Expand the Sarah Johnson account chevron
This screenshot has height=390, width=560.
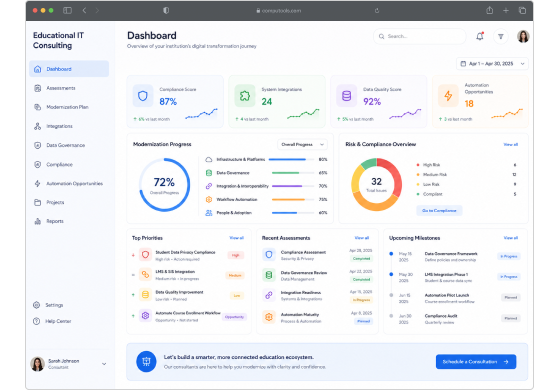click(104, 364)
